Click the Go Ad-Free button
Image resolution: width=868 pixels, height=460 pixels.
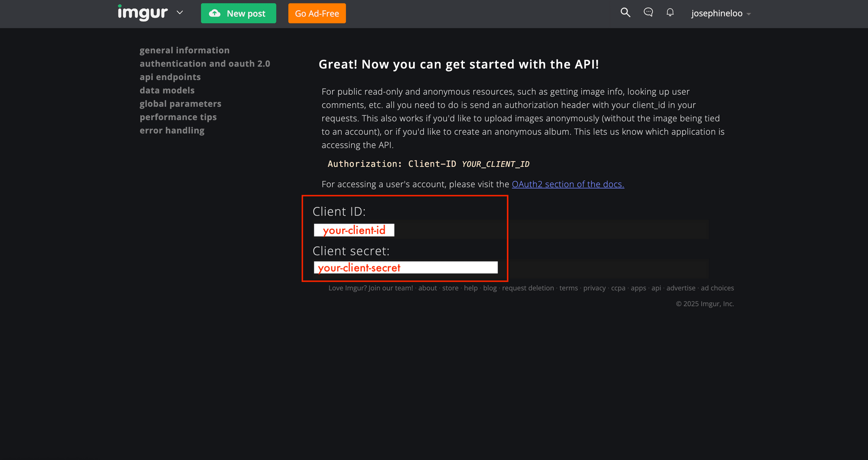coord(317,13)
